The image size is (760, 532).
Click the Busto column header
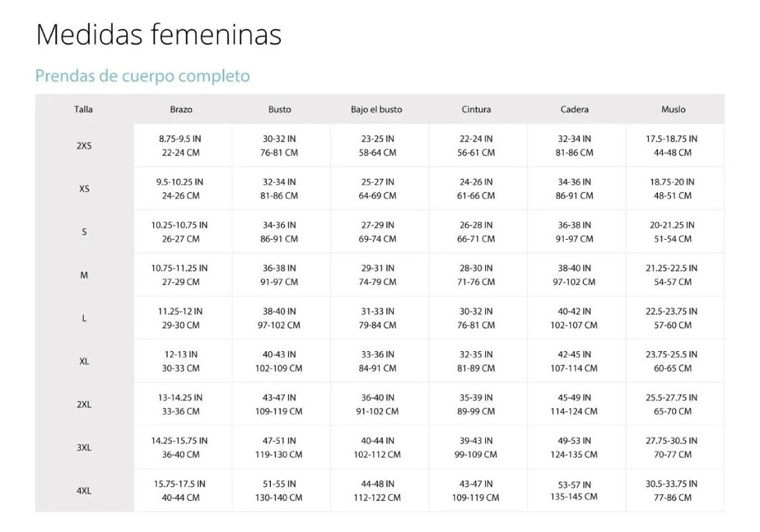click(280, 109)
